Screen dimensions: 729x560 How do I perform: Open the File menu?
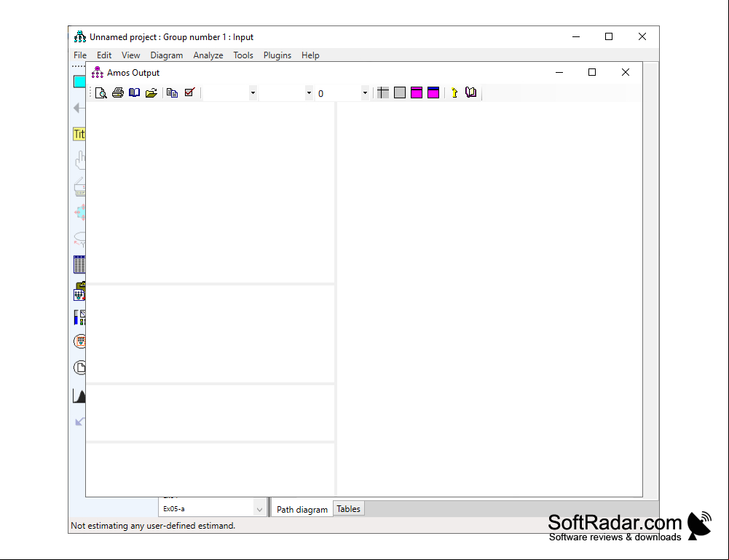[80, 55]
